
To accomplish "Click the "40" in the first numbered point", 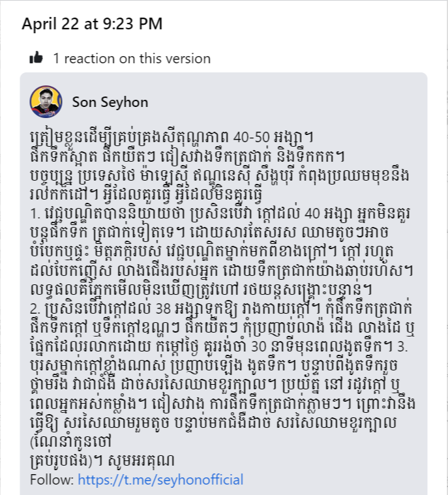I will click(x=312, y=214).
